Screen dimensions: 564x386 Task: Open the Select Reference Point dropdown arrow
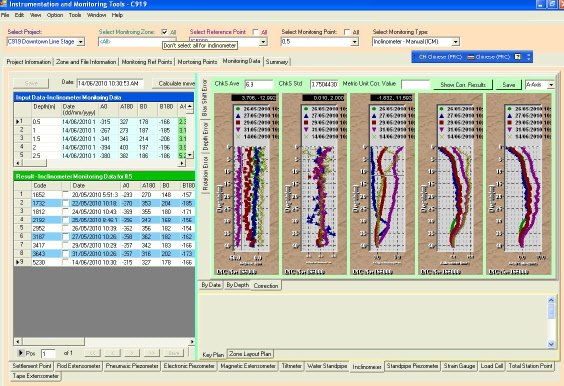pos(263,42)
